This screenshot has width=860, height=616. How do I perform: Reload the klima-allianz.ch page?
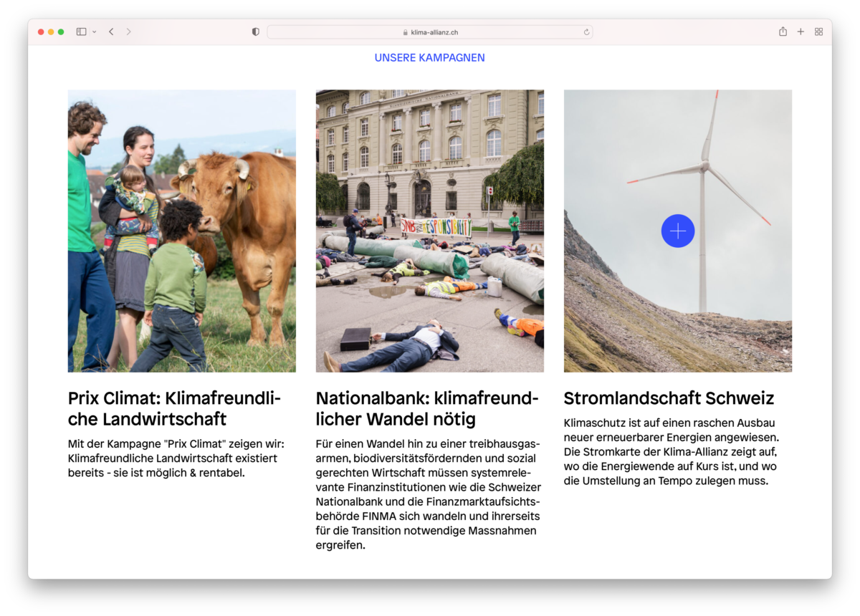[586, 32]
